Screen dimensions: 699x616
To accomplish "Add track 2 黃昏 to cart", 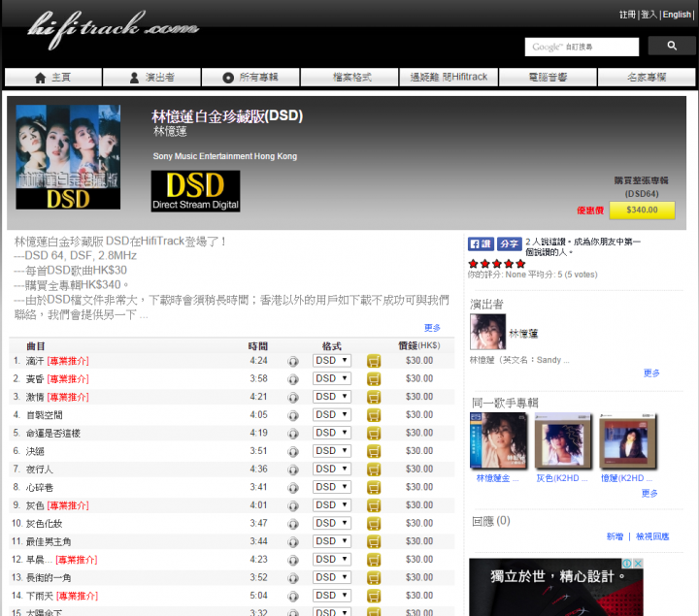I will (x=374, y=379).
